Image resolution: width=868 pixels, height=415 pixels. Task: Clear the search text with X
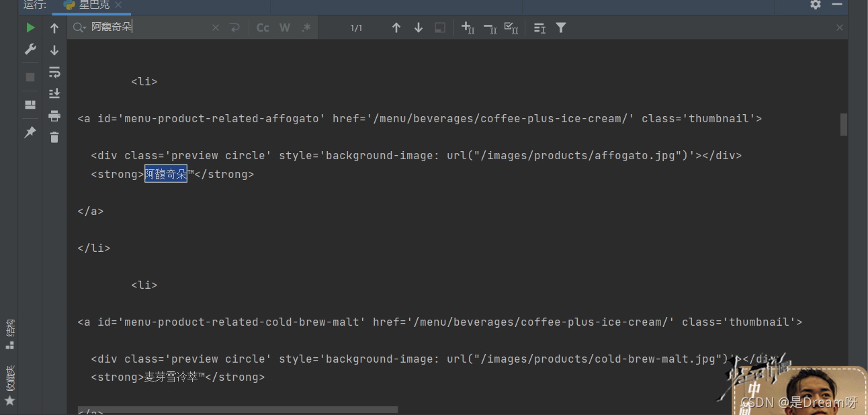(x=216, y=28)
